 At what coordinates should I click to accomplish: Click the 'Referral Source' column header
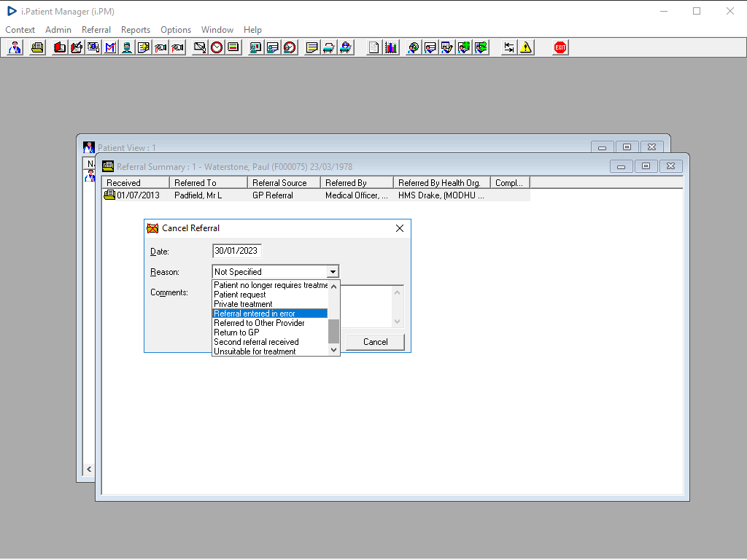pos(284,183)
